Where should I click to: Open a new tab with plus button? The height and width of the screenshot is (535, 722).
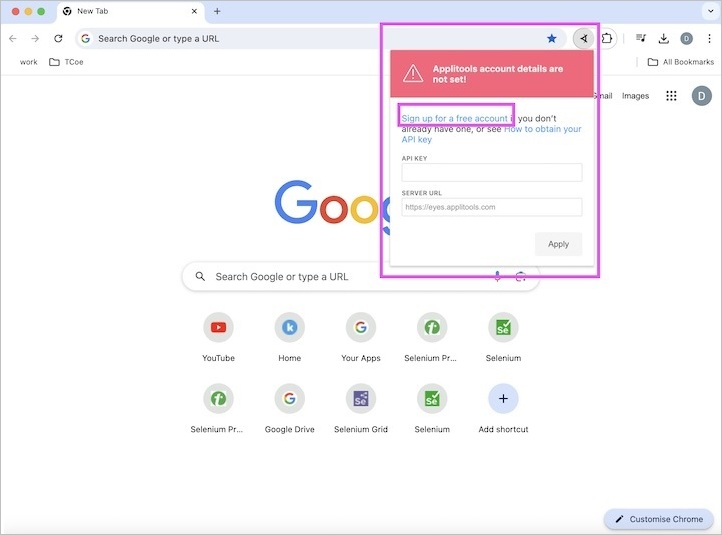click(x=217, y=11)
